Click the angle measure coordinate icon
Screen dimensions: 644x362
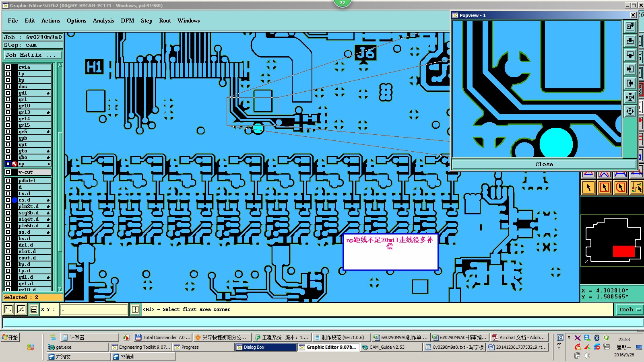pyautogui.click(x=21, y=309)
